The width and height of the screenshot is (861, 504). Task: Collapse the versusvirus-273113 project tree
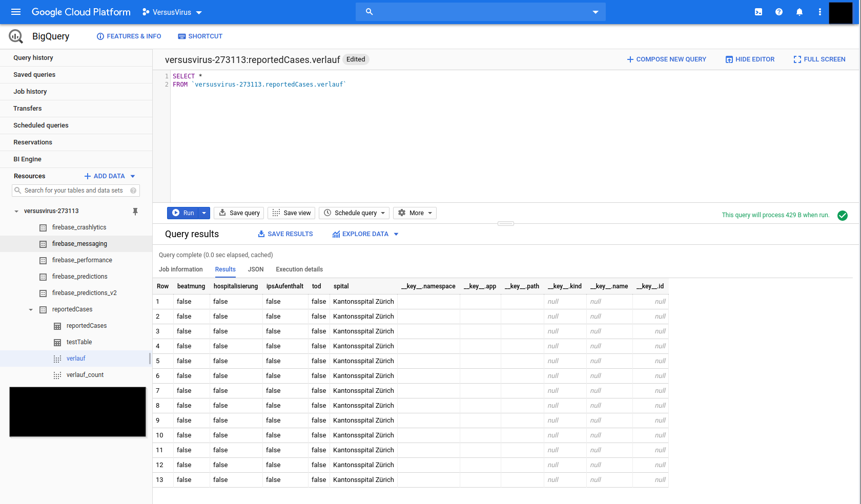[16, 211]
